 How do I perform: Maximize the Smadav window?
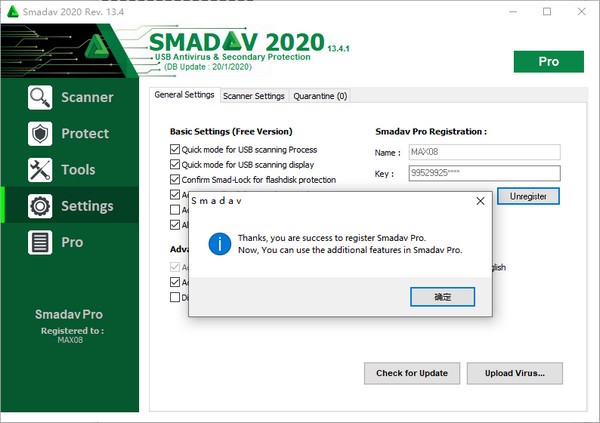(x=547, y=11)
